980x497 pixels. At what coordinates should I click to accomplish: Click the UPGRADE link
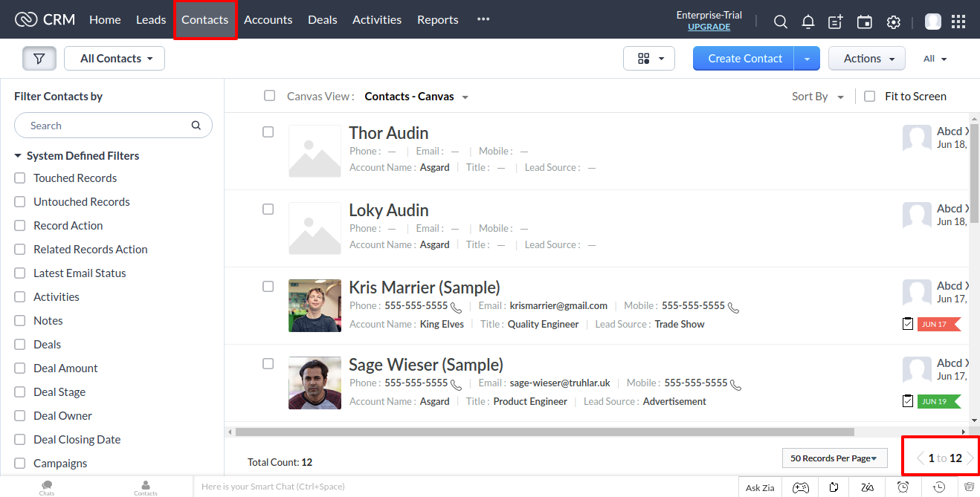pyautogui.click(x=709, y=27)
